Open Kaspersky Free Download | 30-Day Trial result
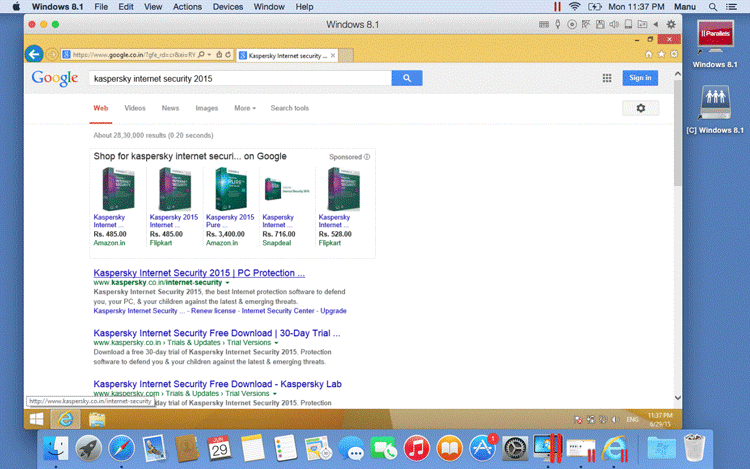Screen dimensions: 750x469 click(217, 333)
